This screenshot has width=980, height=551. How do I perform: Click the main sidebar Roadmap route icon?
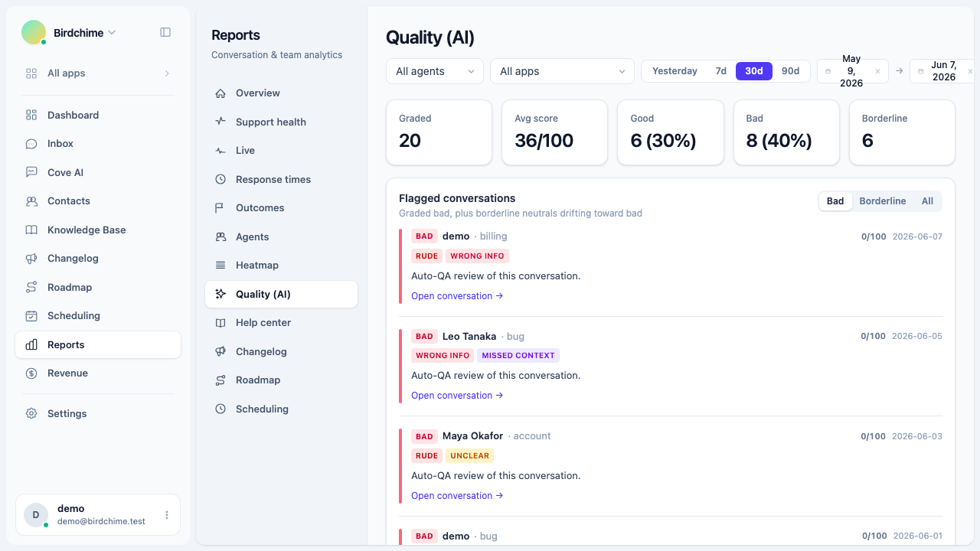click(x=31, y=287)
